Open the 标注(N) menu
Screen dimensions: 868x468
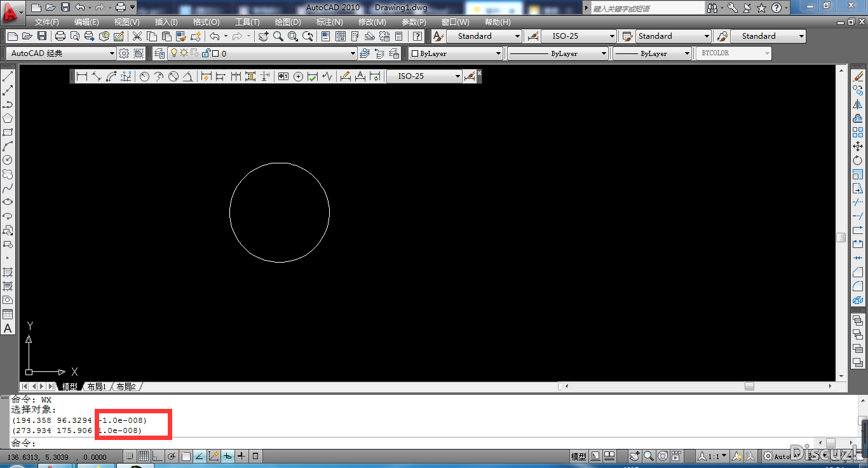pos(329,22)
